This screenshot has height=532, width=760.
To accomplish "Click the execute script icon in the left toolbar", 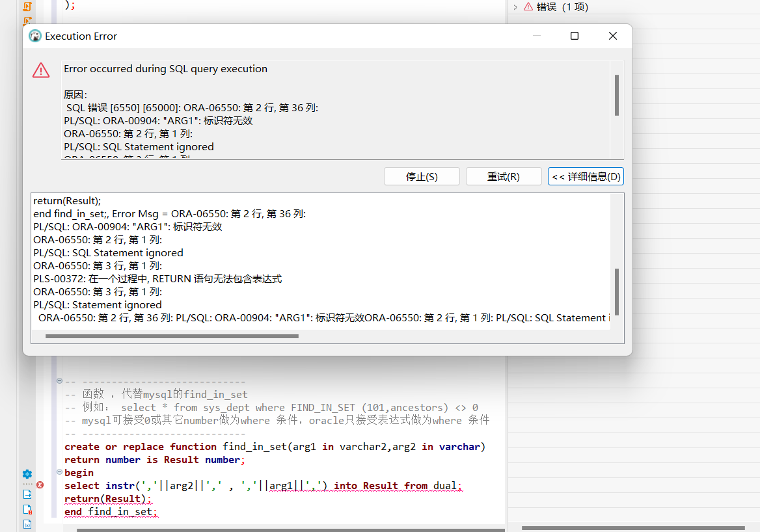I will [27, 7].
